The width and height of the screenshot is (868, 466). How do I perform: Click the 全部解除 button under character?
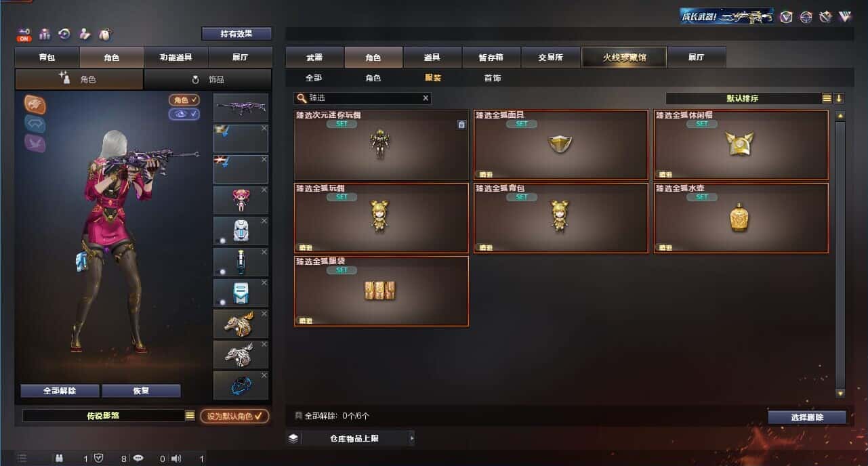click(x=60, y=391)
